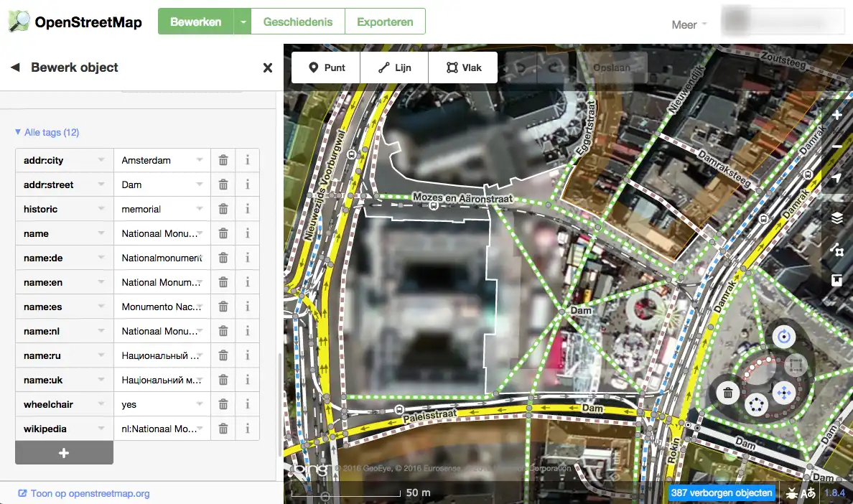853x504 pixels.
Task: Open Toon op openstreetmap.org link
Action: tap(84, 493)
